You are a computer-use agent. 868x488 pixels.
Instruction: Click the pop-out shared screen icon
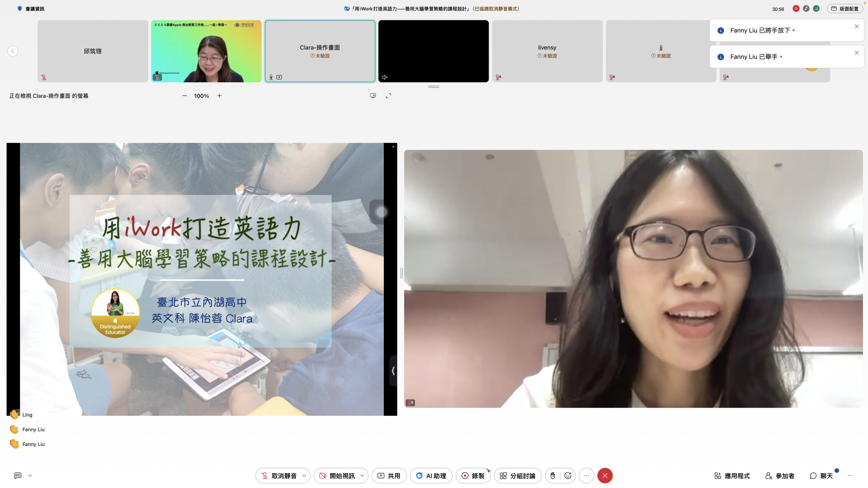coord(373,96)
